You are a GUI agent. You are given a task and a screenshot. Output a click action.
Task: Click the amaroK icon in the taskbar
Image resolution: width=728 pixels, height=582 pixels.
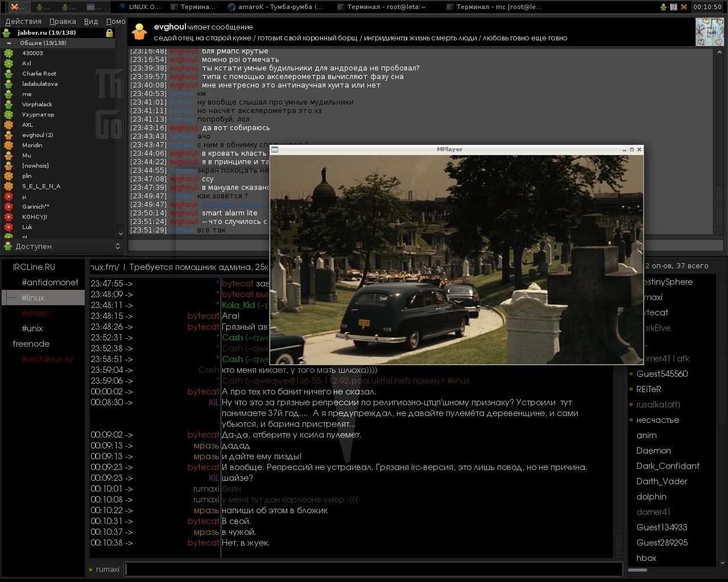tap(231, 7)
